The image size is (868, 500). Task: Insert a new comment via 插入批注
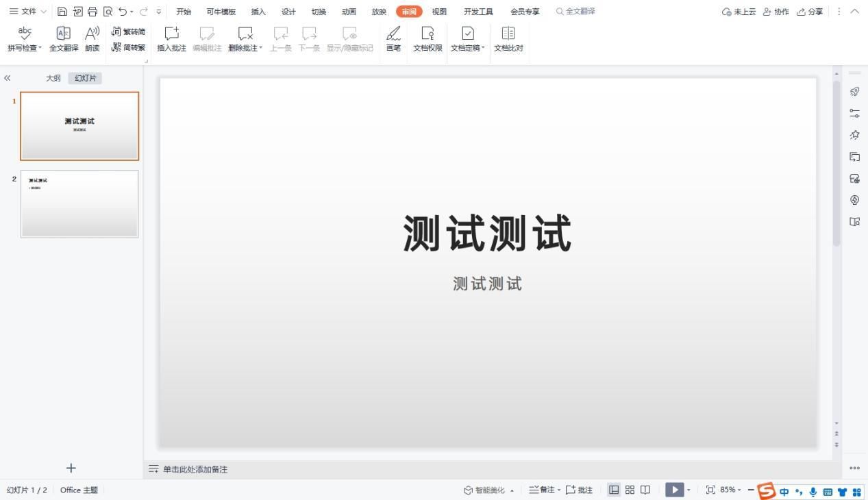coord(171,39)
